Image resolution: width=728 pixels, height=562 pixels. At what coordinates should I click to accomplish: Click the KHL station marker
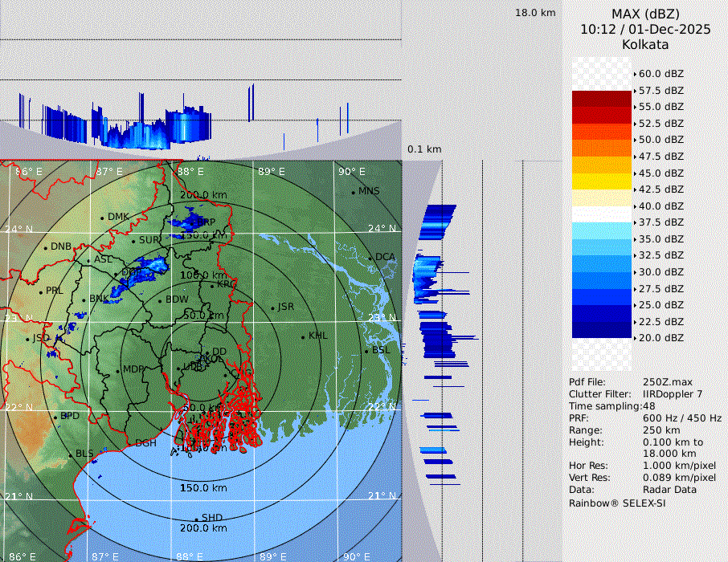point(303,336)
